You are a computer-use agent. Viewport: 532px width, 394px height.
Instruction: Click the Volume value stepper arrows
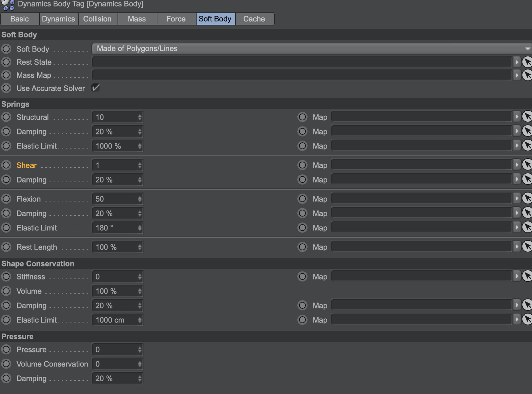(140, 291)
